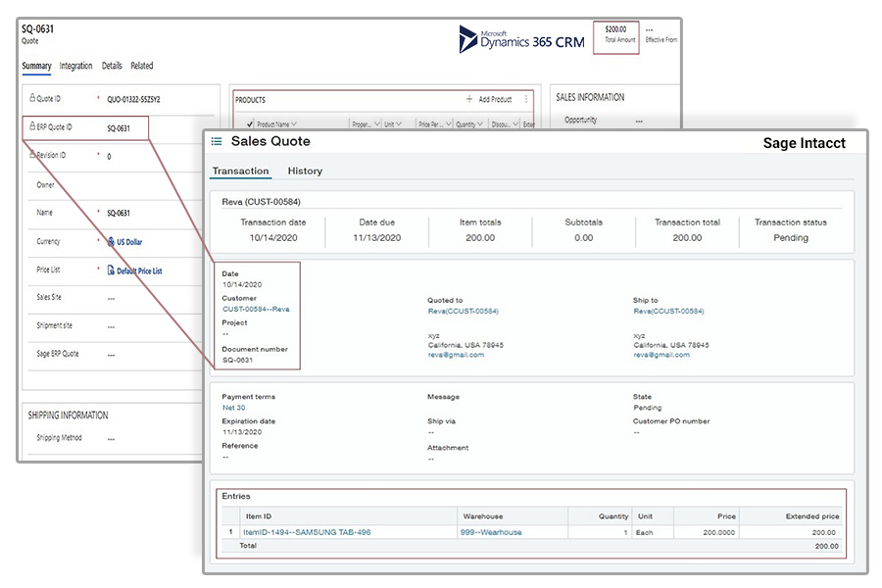The width and height of the screenshot is (882, 588).
Task: Toggle the select-all checkbox in Products grid
Action: (250, 124)
